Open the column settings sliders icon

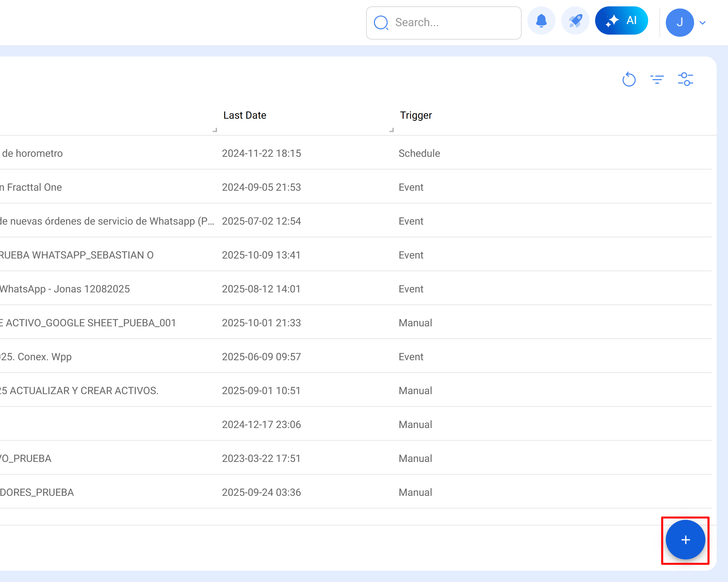point(685,79)
